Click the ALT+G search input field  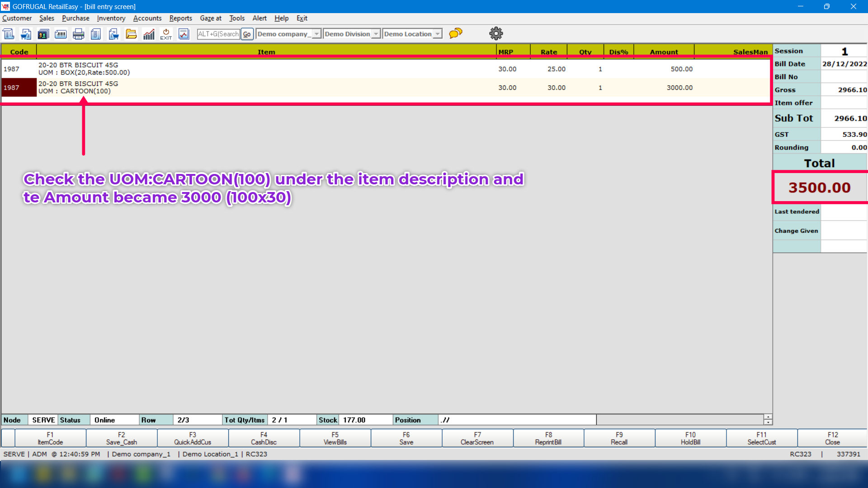[x=218, y=34]
